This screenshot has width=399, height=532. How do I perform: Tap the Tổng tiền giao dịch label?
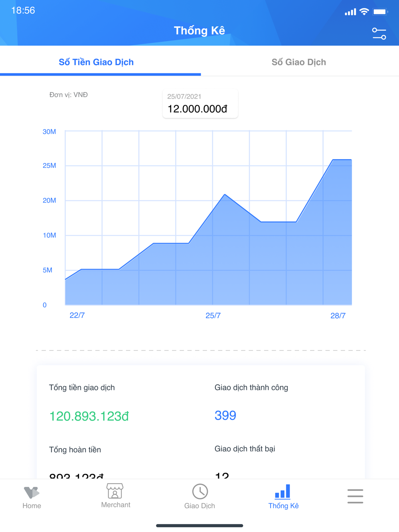(x=82, y=388)
